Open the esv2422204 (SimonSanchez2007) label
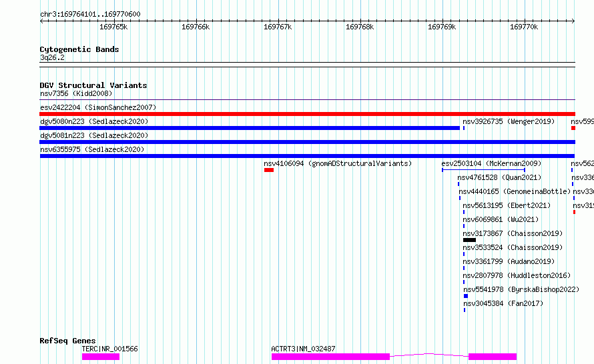594x364 pixels. point(98,107)
